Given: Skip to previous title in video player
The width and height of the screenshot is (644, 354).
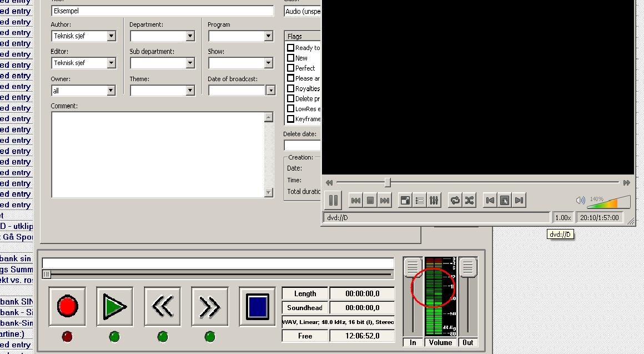Looking at the screenshot, I should (x=356, y=200).
